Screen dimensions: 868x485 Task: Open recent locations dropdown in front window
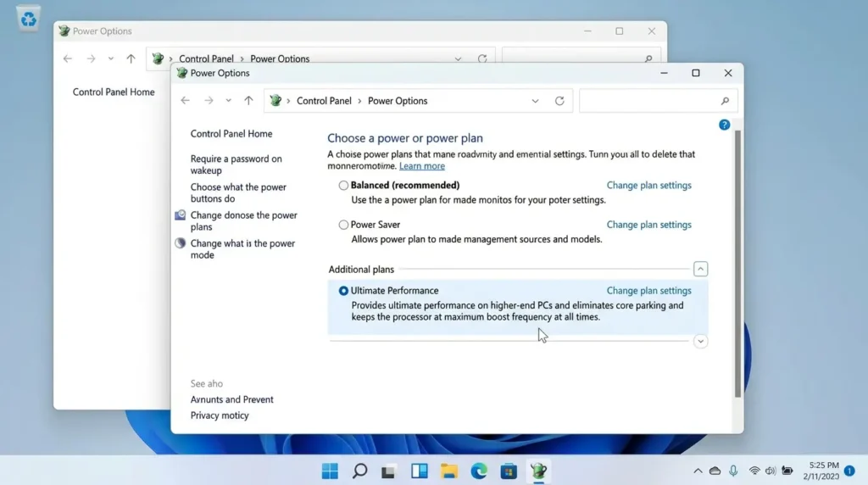pyautogui.click(x=228, y=101)
